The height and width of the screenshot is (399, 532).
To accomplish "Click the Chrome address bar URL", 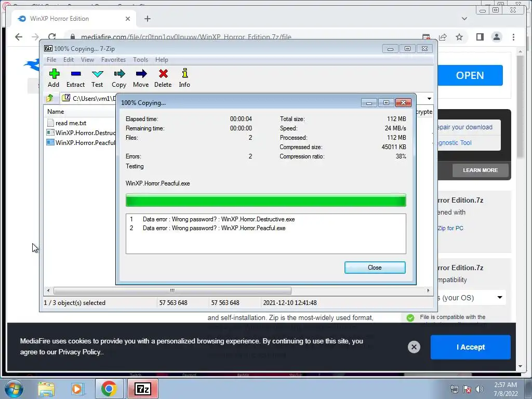I will click(186, 37).
